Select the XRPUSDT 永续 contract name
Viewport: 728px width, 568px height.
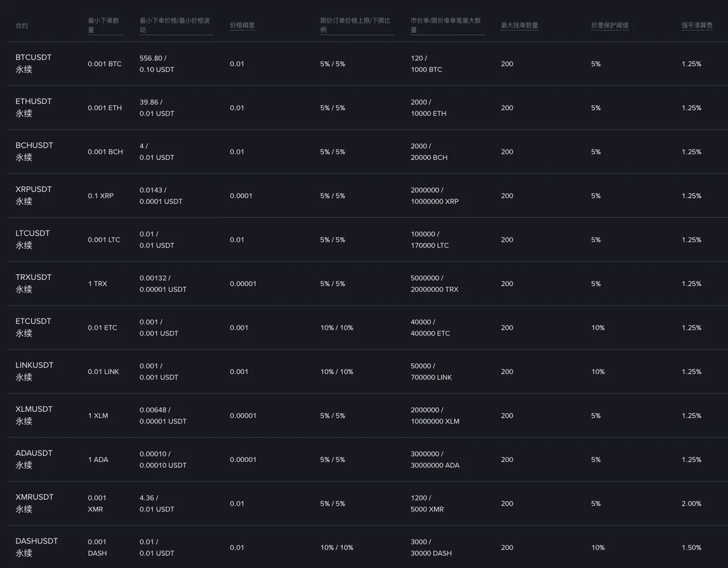click(x=34, y=195)
